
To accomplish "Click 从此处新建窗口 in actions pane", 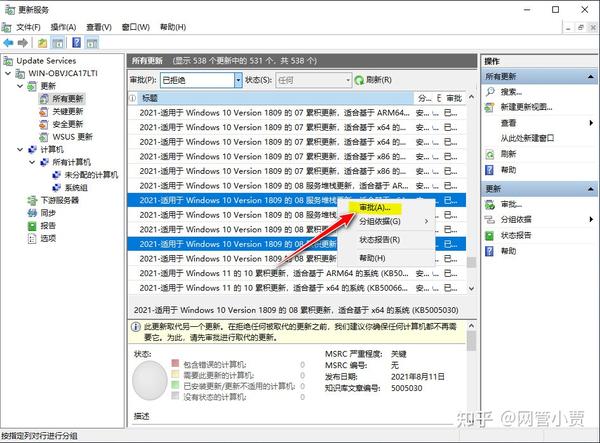I will pos(527,138).
